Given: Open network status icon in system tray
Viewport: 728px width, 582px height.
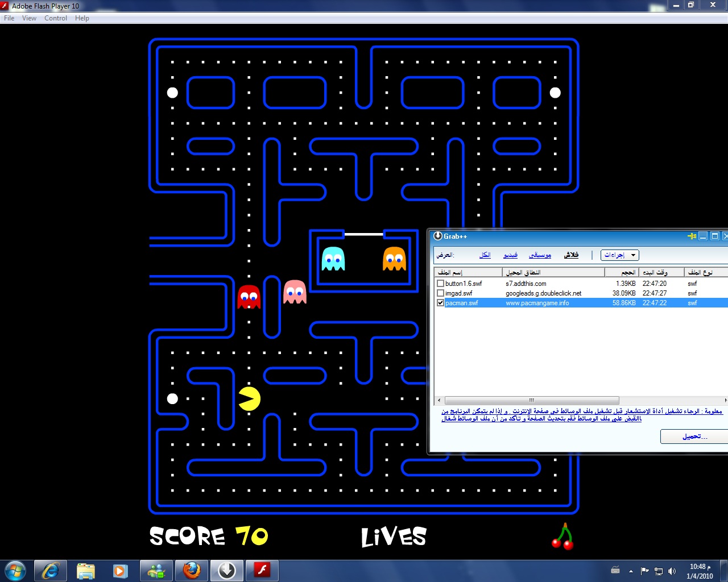Looking at the screenshot, I should pos(659,571).
